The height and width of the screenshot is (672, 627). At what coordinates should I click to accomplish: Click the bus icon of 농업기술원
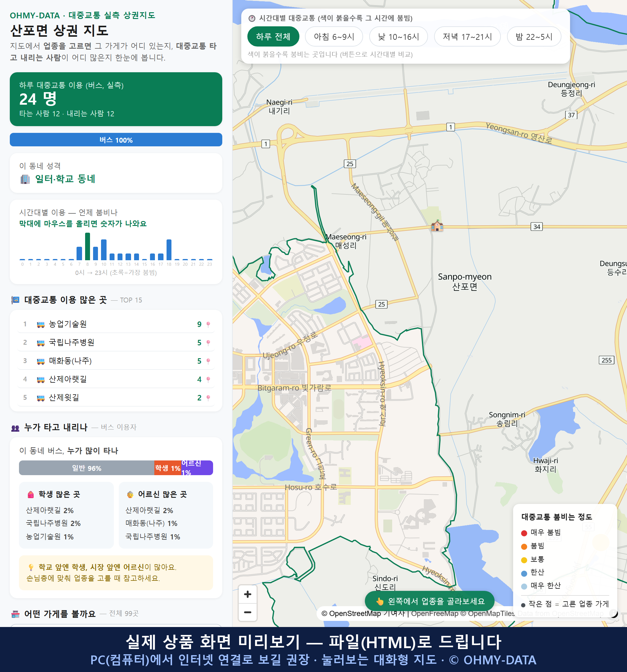click(x=40, y=325)
